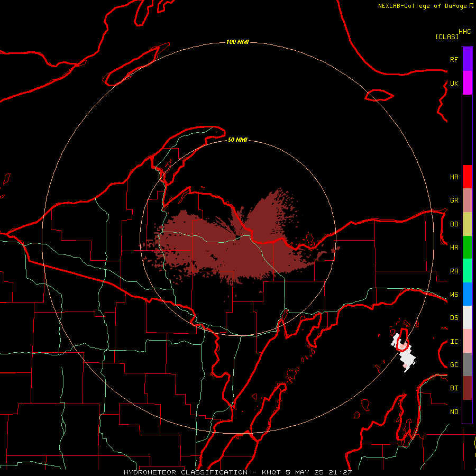
Task: Click the HHC product code label
Action: click(465, 32)
